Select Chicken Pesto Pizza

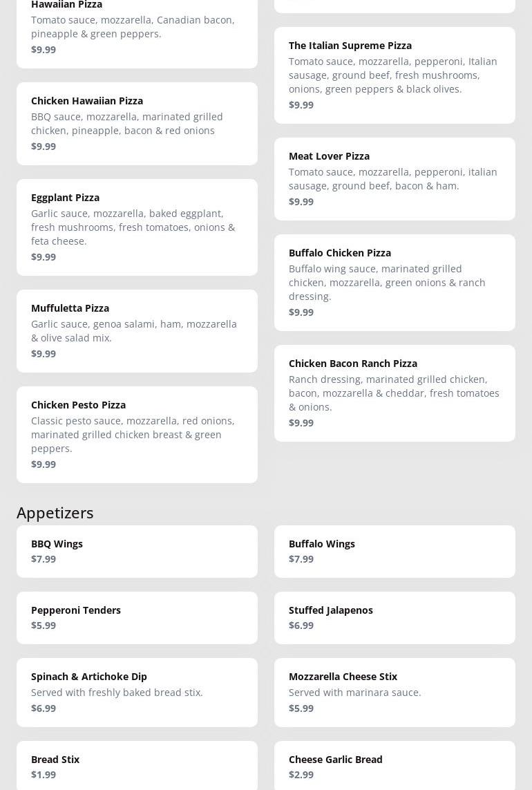click(x=137, y=434)
